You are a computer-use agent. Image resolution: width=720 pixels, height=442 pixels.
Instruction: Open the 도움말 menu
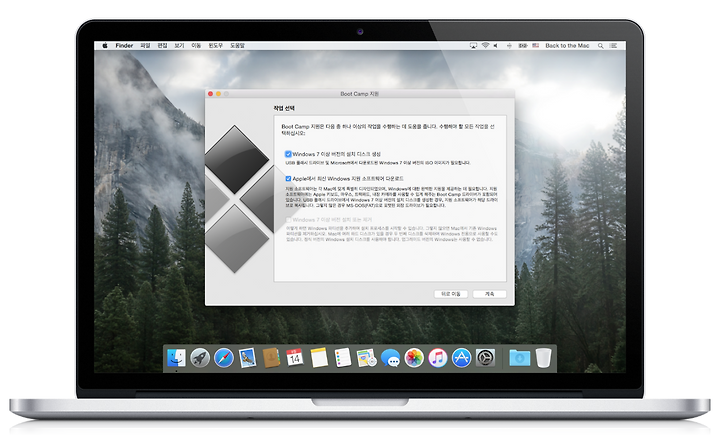click(x=237, y=45)
